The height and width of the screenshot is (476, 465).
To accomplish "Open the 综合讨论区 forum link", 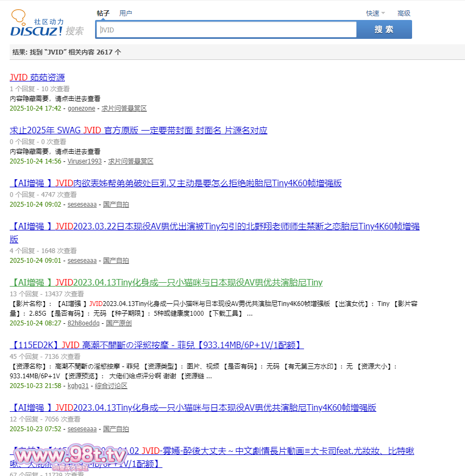I will [x=111, y=386].
